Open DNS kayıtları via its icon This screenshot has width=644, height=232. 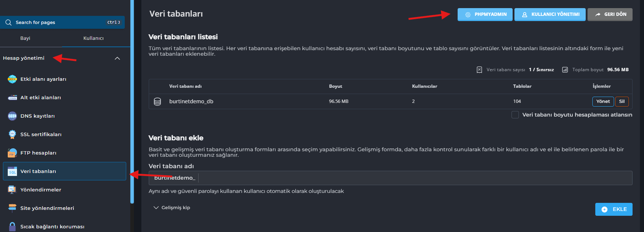[12, 116]
